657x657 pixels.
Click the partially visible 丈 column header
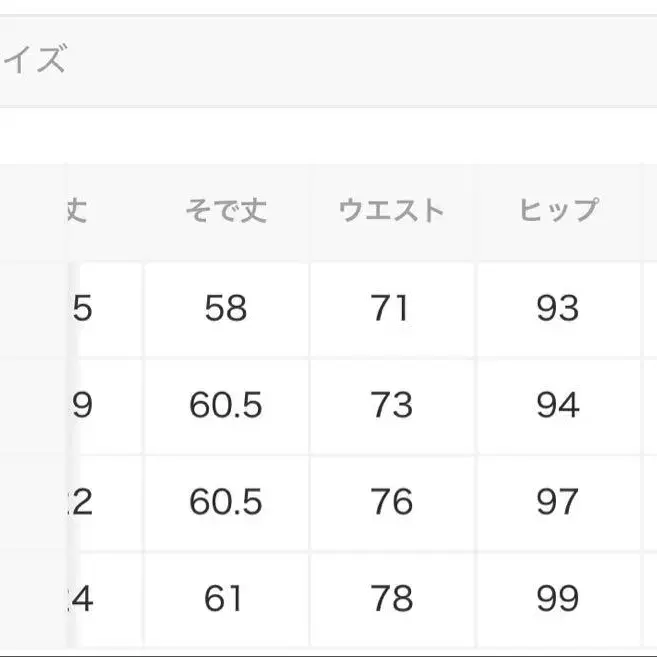[x=78, y=211]
